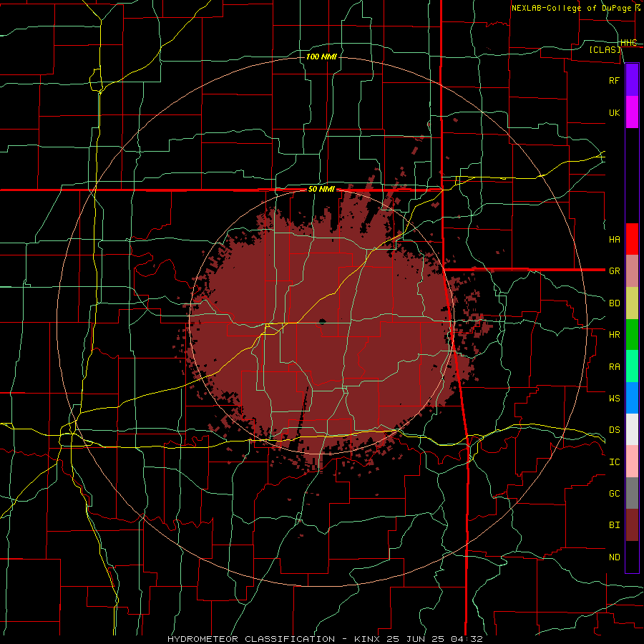
Task: Click the RA light-green legend swatch
Action: coord(632,366)
